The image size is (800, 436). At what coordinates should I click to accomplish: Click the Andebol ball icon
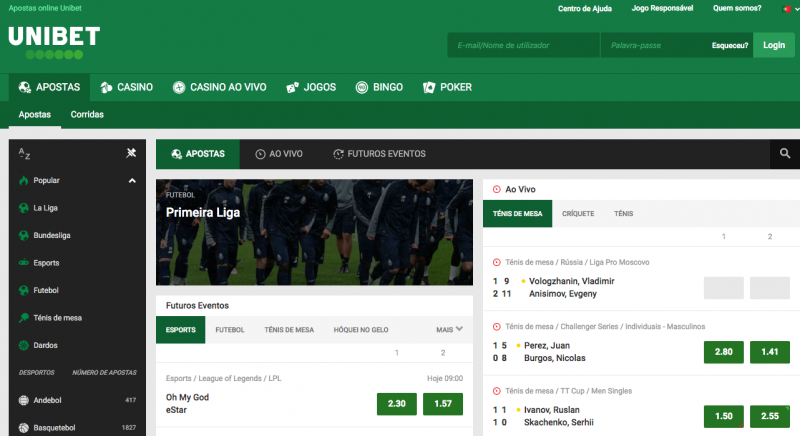(x=23, y=400)
